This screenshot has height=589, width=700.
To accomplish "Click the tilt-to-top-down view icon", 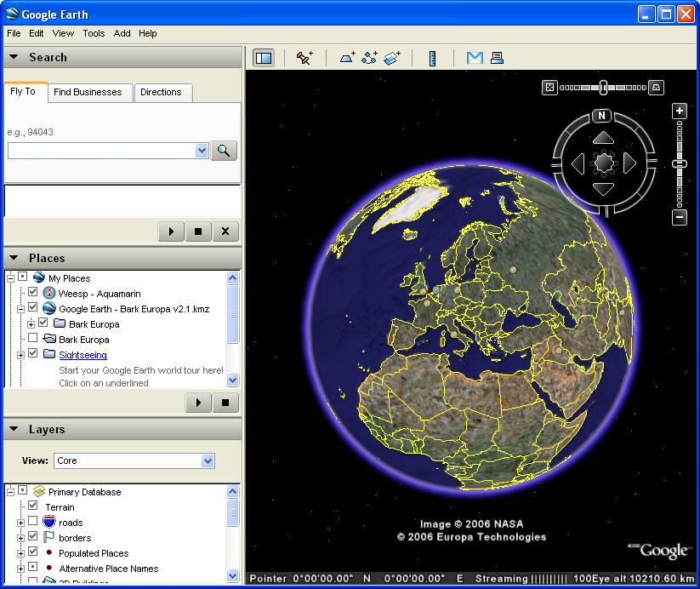I will (x=549, y=87).
